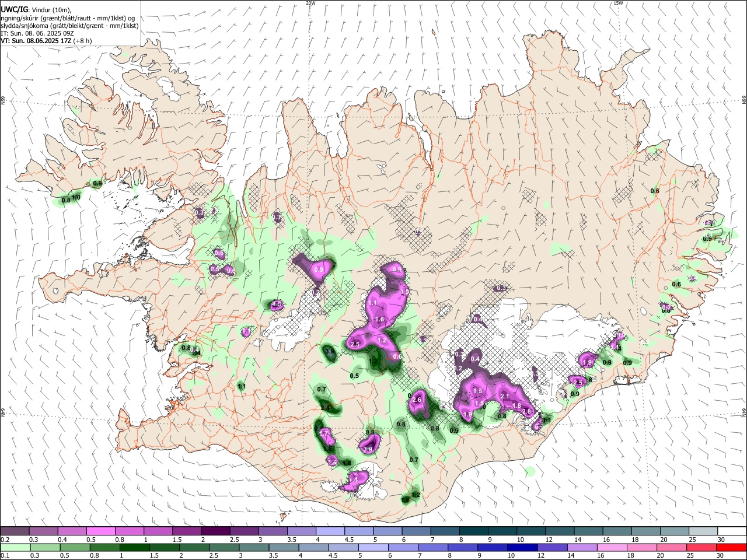
Task: Click the 'UWC/IG: Vindur (10m)' title text
Action: tap(37, 10)
